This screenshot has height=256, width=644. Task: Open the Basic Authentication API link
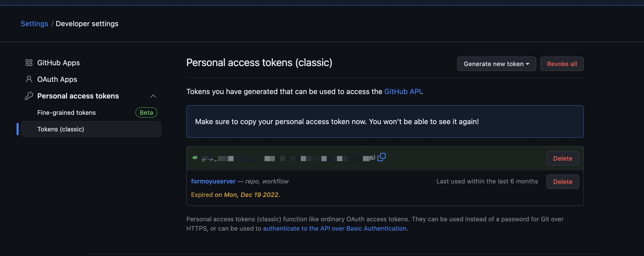pos(334,228)
